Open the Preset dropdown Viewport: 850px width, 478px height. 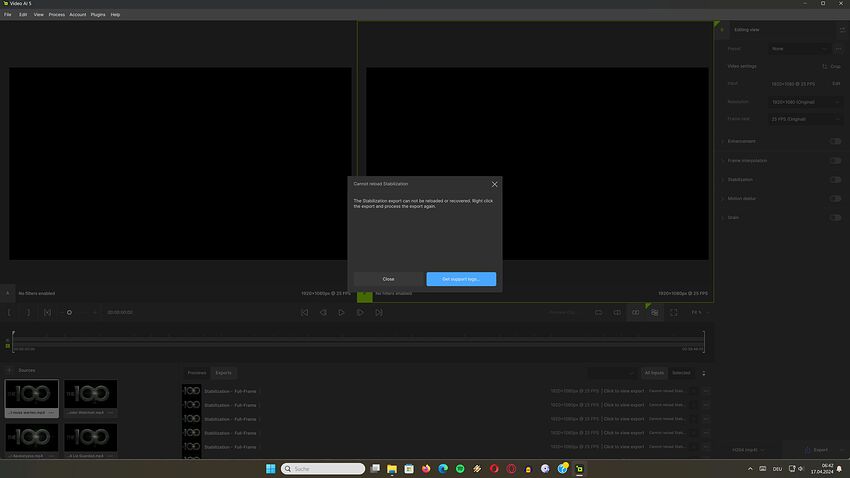point(799,48)
